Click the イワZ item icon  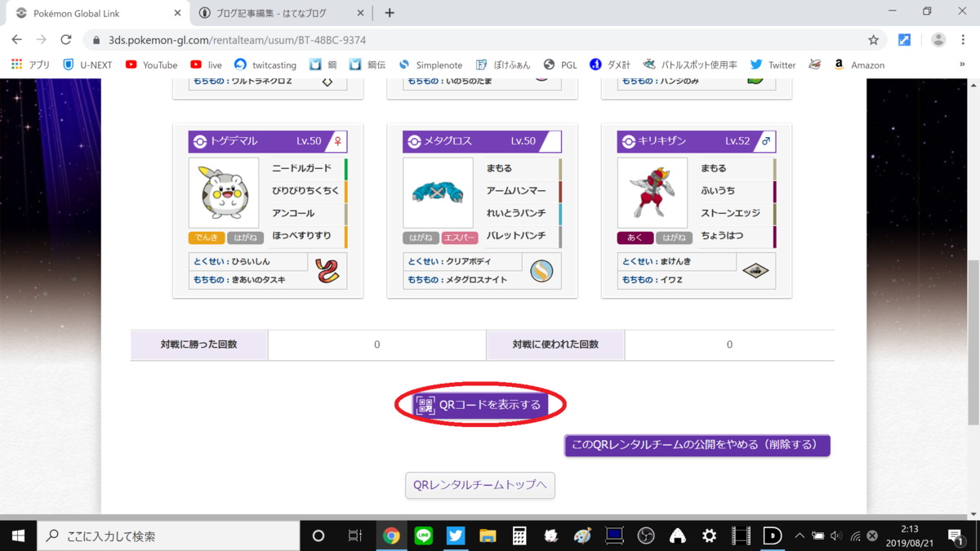pyautogui.click(x=756, y=271)
